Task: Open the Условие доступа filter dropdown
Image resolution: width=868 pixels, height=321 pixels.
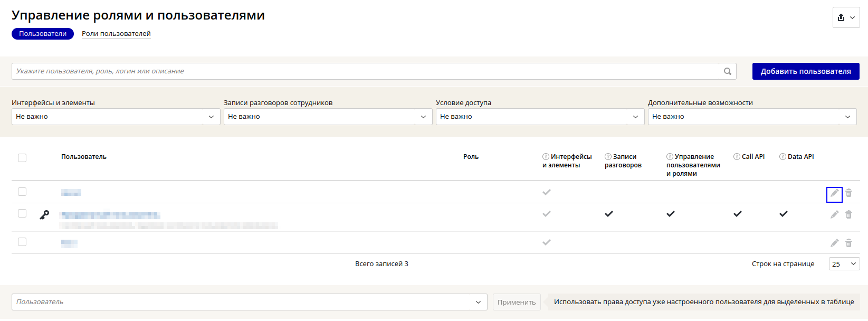Action: (540, 117)
